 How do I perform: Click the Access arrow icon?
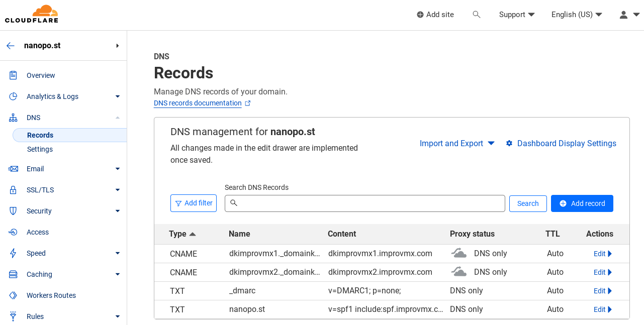(x=14, y=232)
